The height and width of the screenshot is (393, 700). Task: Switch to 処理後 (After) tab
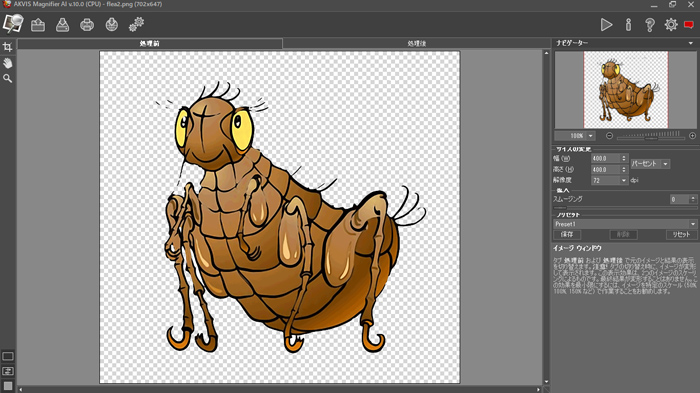point(417,43)
